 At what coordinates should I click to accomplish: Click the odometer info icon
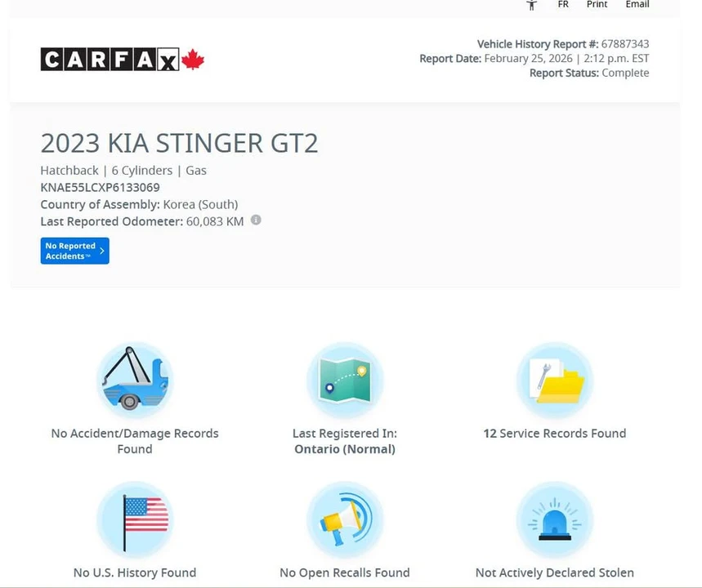tap(256, 220)
